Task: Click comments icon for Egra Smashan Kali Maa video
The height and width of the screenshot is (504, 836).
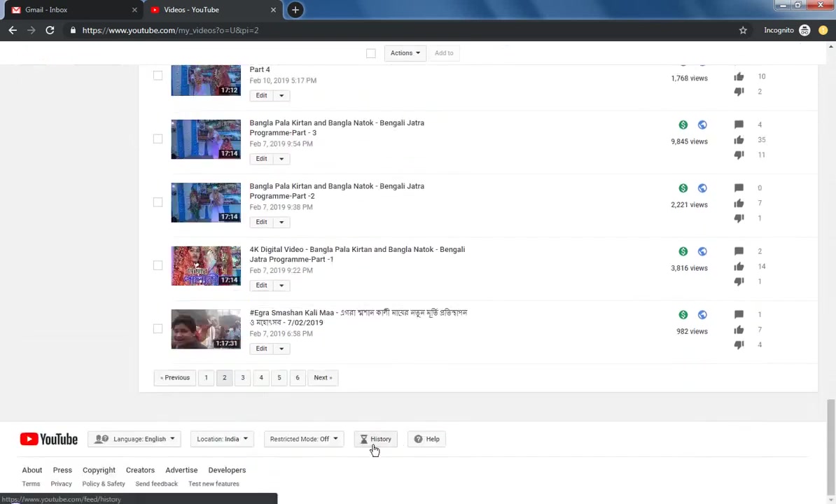Action: pos(739,314)
